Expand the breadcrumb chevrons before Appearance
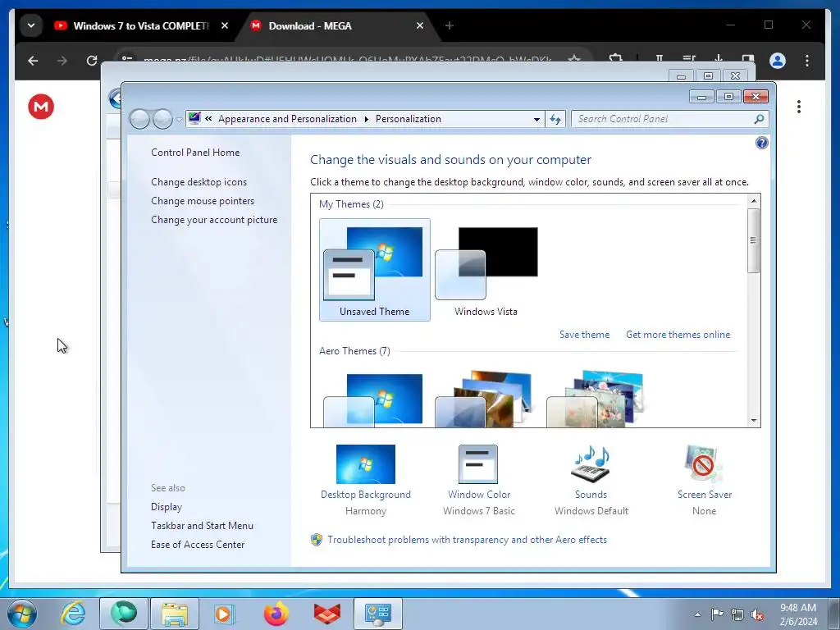Viewport: 840px width, 630px height. pyautogui.click(x=208, y=119)
